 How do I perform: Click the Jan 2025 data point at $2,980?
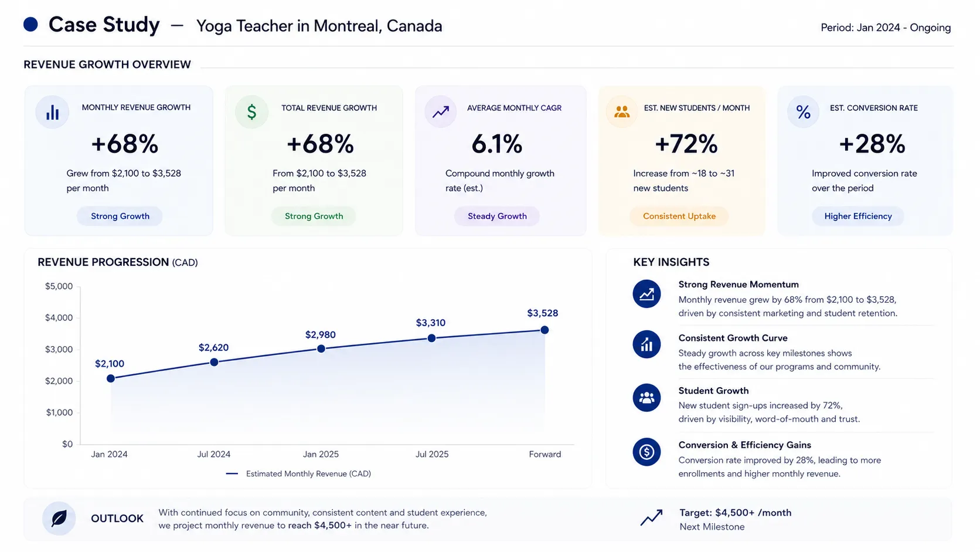pyautogui.click(x=321, y=348)
